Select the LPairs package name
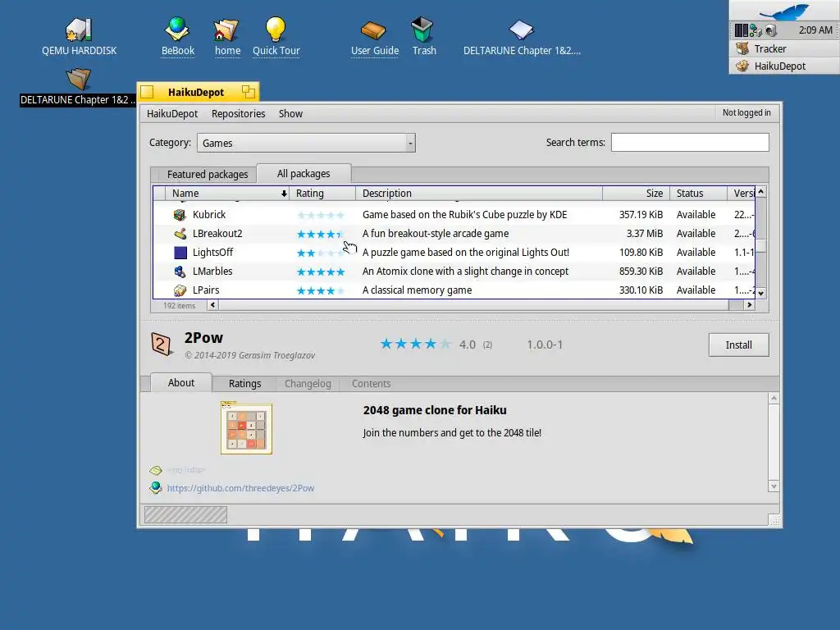840x630 pixels. pyautogui.click(x=206, y=290)
